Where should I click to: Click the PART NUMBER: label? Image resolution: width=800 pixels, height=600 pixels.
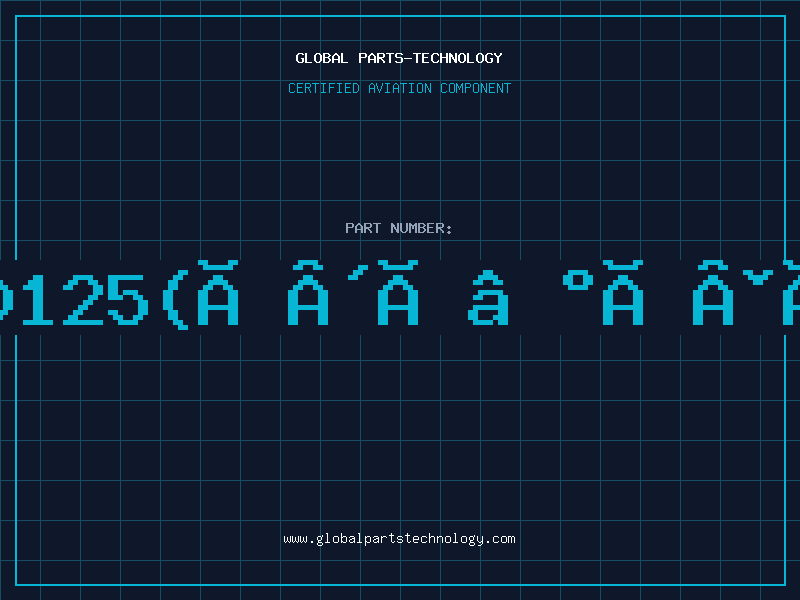pyautogui.click(x=399, y=228)
